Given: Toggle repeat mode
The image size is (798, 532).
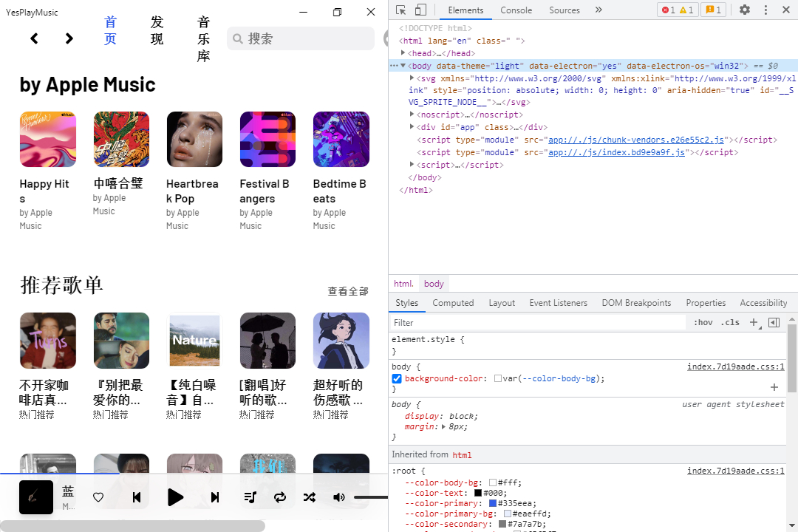Looking at the screenshot, I should coord(279,497).
